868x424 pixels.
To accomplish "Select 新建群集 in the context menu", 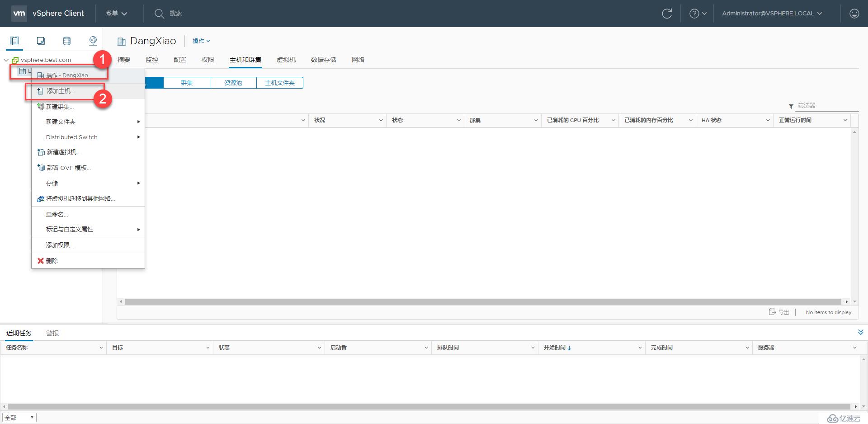I will coord(88,107).
